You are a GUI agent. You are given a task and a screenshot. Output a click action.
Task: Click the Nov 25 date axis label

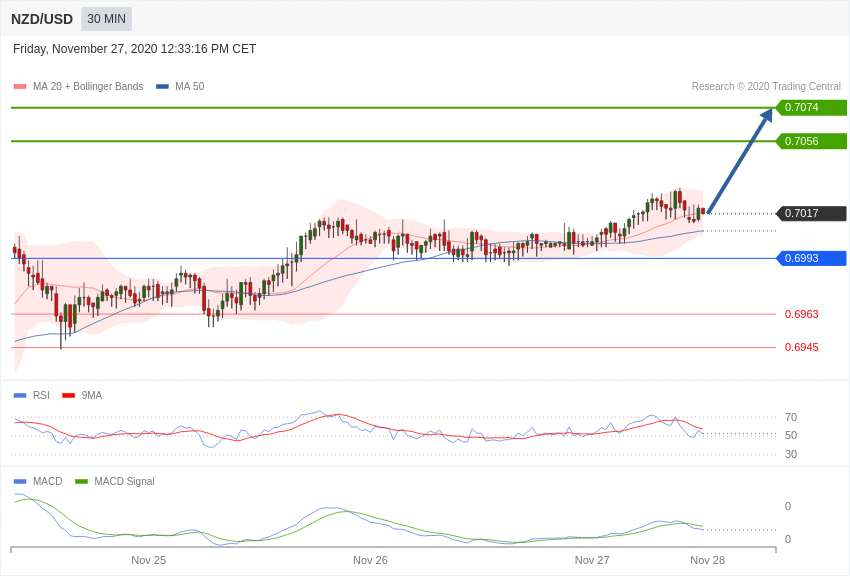[x=149, y=560]
